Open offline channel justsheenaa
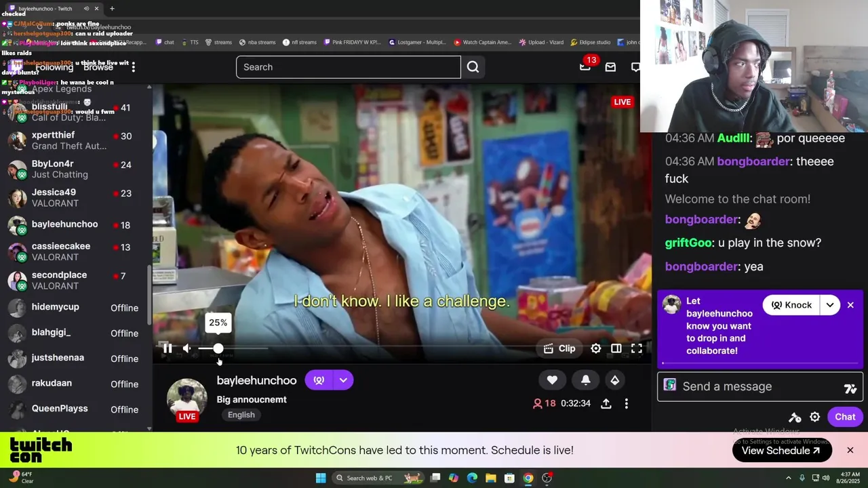 [x=75, y=358]
